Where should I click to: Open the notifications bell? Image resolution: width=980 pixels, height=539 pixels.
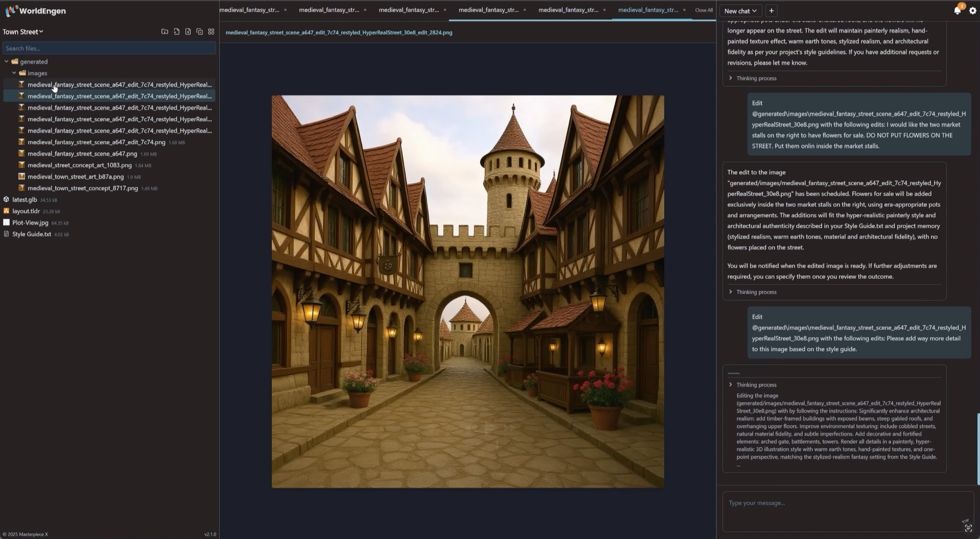pos(957,11)
